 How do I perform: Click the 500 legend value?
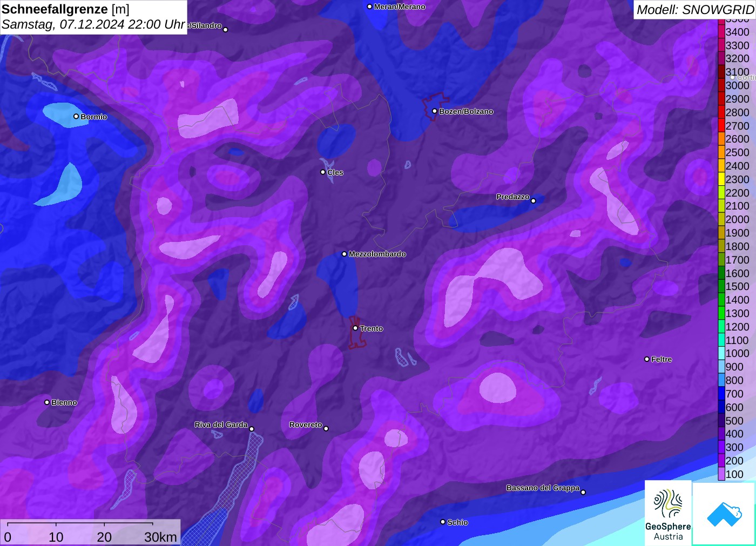coord(734,421)
